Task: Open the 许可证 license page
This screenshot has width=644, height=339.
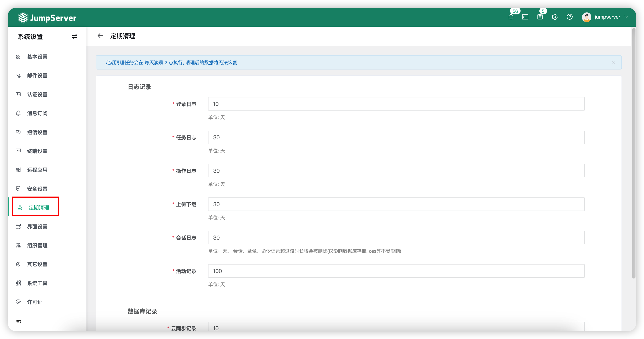Action: (34, 302)
